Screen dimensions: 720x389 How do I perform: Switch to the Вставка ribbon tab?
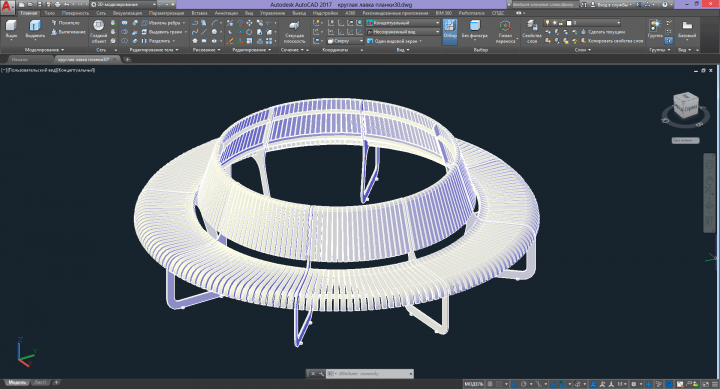[199, 13]
